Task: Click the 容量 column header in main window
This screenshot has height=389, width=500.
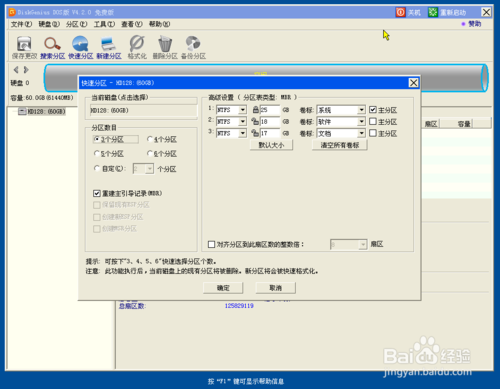Action: tap(464, 124)
